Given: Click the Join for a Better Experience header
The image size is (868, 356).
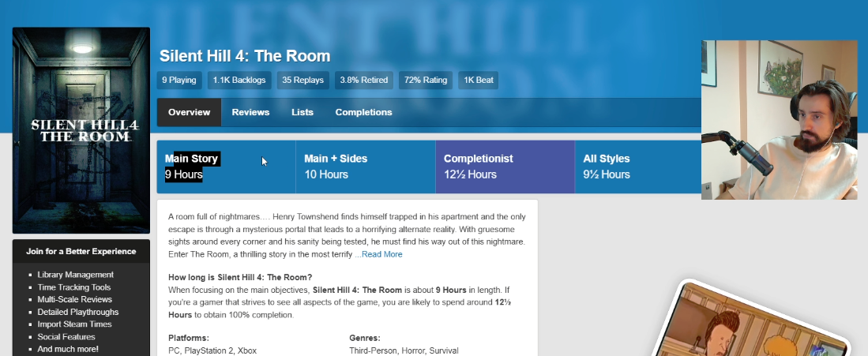Looking at the screenshot, I should coord(81,251).
